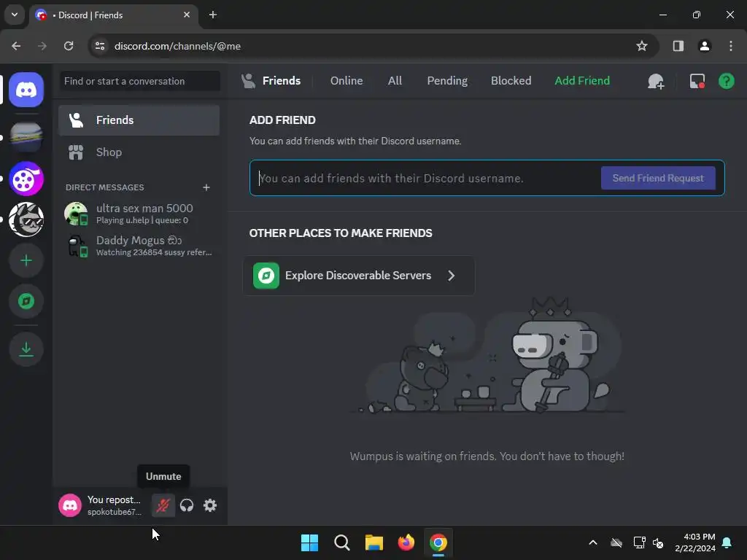The image size is (747, 560).
Task: Open the film reel server icon
Action: [x=26, y=179]
